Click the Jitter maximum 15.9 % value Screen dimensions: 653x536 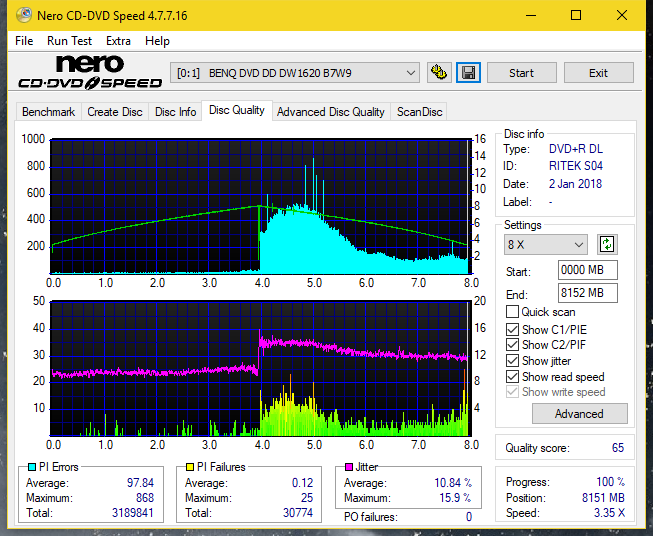[456, 498]
